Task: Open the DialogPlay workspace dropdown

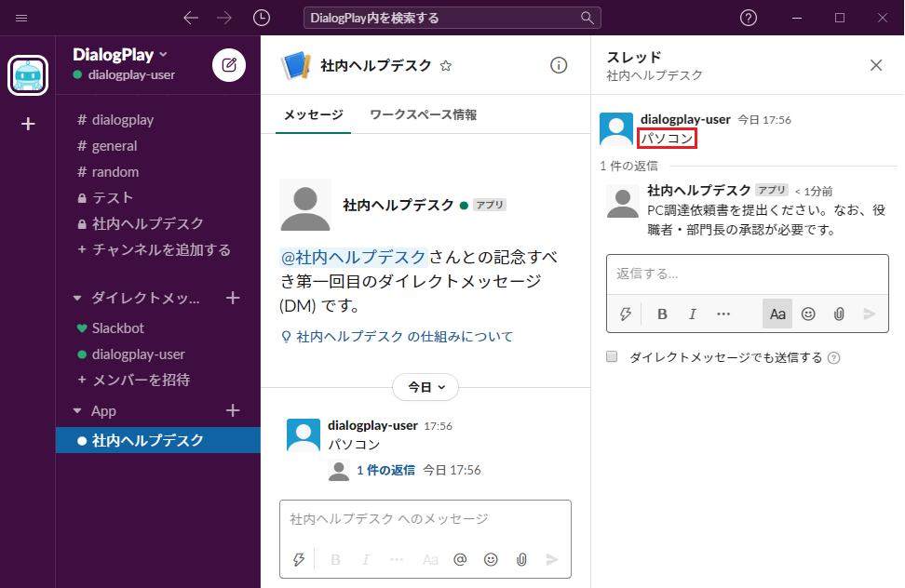Action: (120, 55)
